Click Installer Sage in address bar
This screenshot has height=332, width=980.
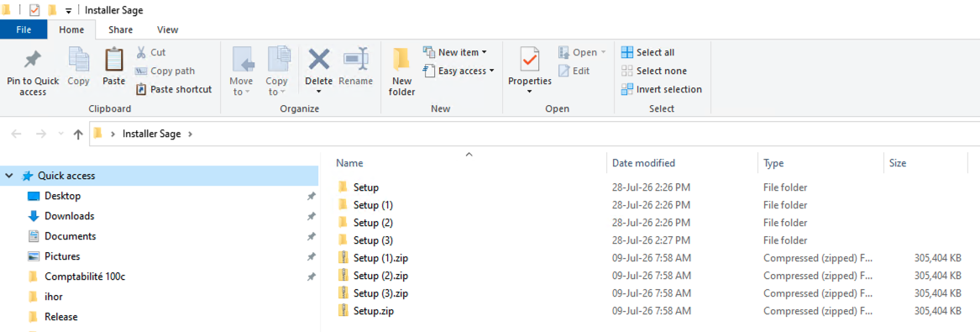point(151,134)
